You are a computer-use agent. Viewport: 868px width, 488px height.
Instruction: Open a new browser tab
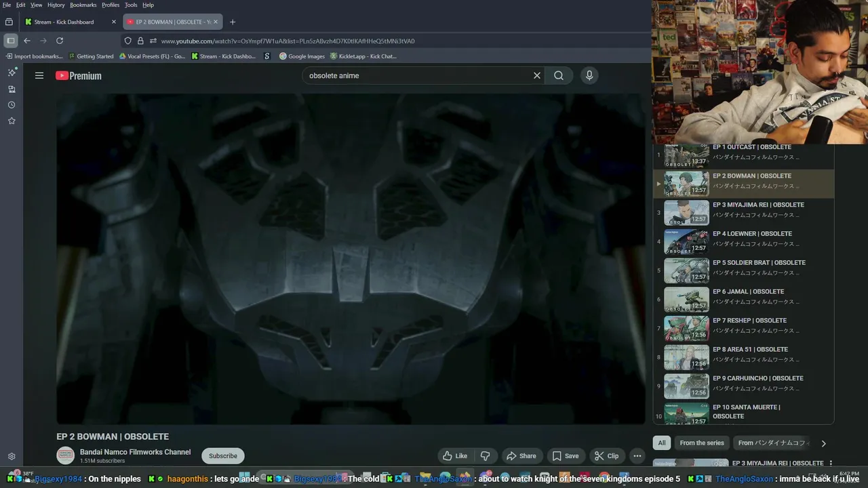(233, 22)
